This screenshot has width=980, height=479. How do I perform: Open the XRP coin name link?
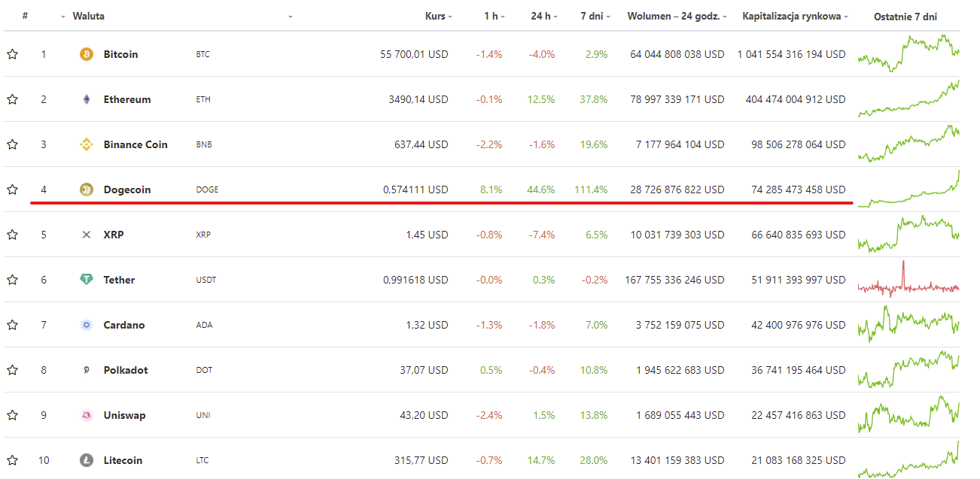click(114, 235)
